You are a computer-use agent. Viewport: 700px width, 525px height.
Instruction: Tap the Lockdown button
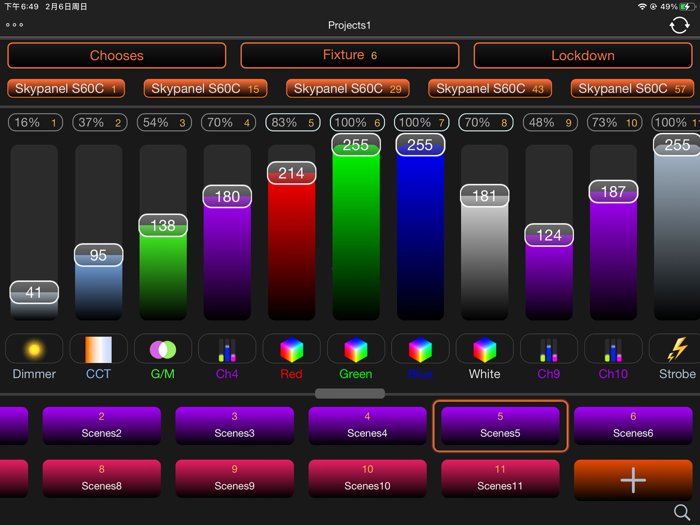(x=583, y=55)
